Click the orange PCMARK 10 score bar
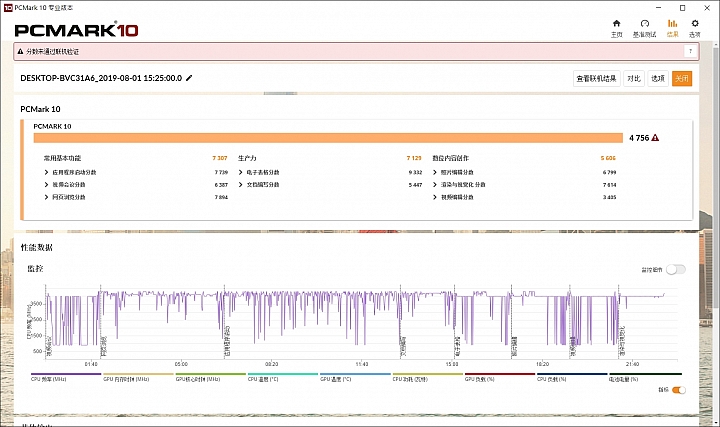 328,138
